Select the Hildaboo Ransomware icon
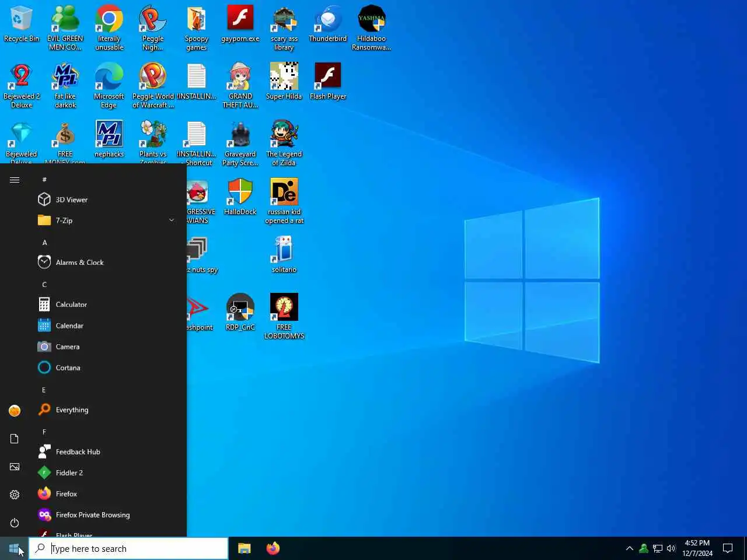 [x=372, y=28]
